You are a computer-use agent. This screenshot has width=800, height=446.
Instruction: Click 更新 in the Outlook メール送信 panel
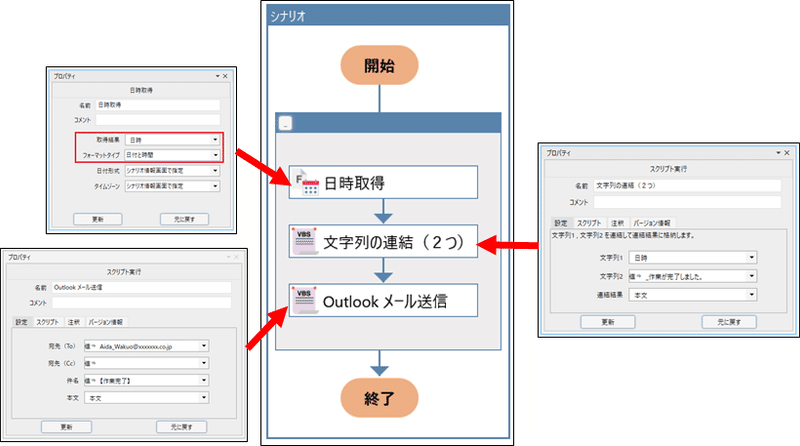pyautogui.click(x=66, y=427)
